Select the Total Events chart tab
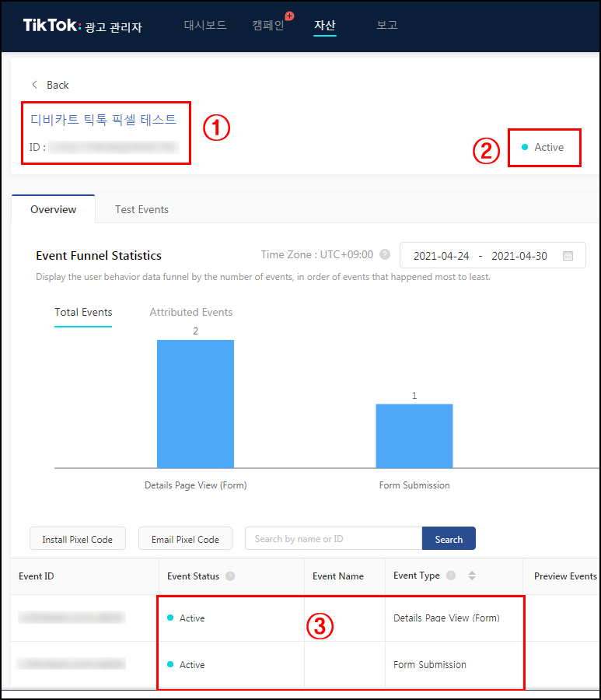This screenshot has width=601, height=700. coord(83,312)
